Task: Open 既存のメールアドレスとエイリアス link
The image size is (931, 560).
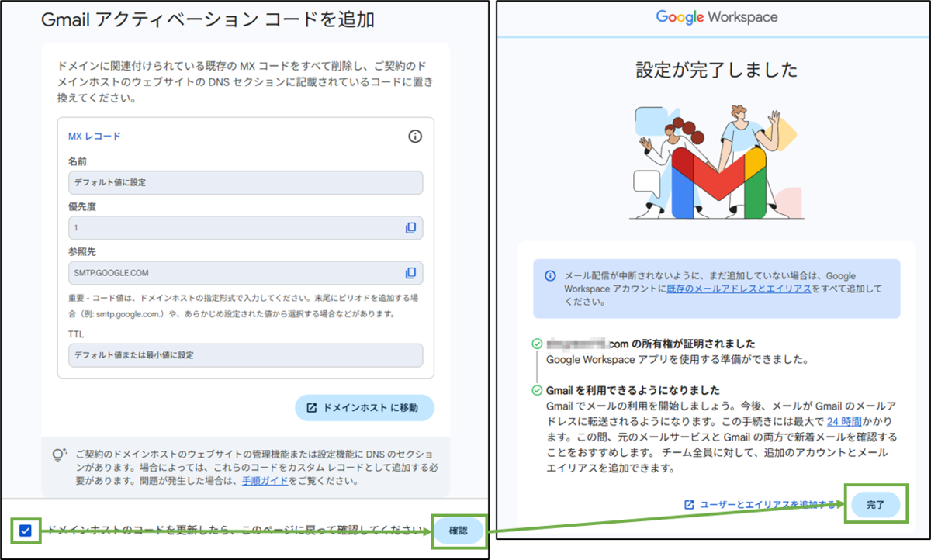Action: click(739, 289)
